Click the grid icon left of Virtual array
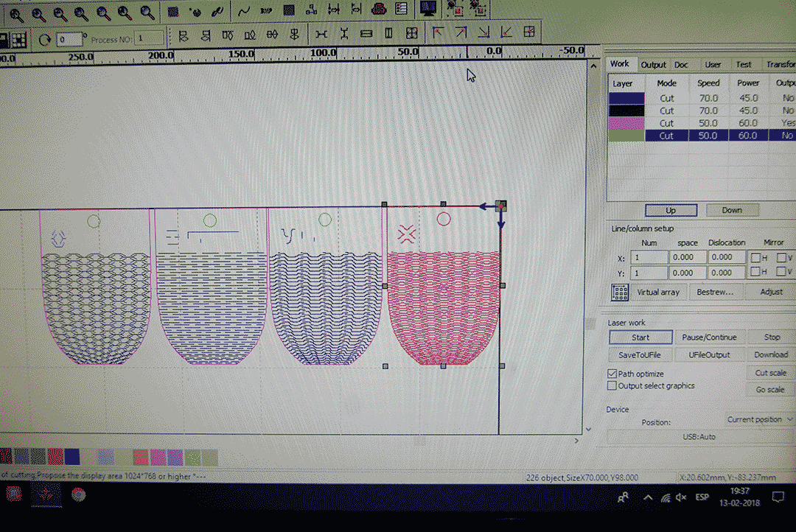 [x=620, y=292]
